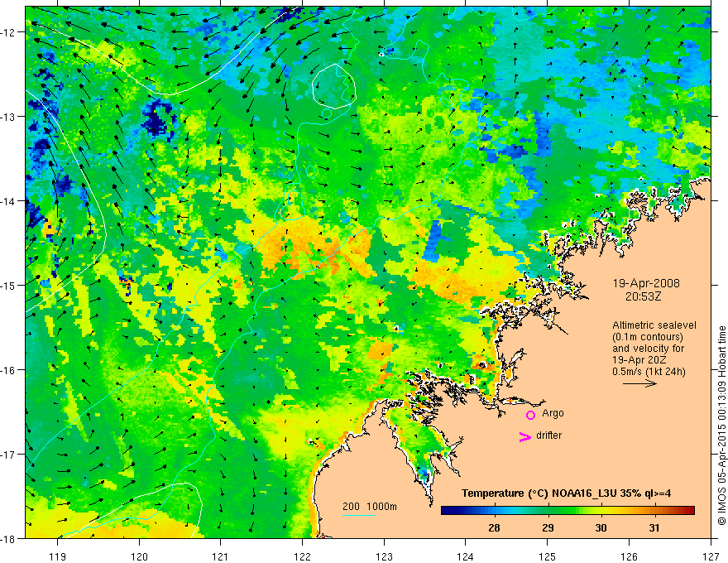Viewport: 728px width, 563px height.
Task: Click the color bar tick label 28
Action: 495,527
